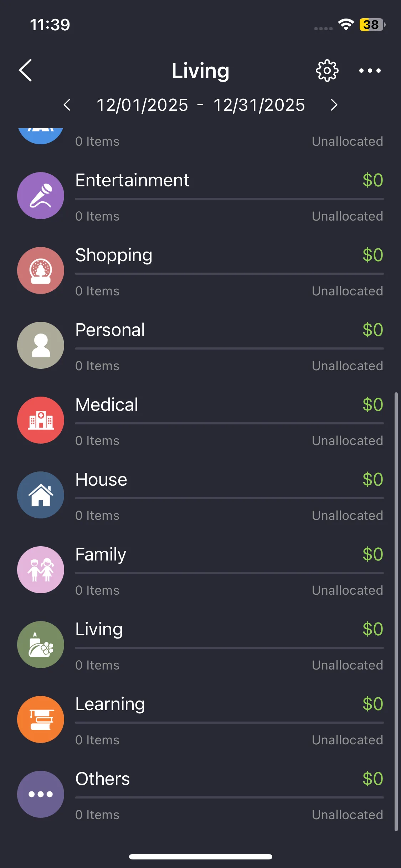Click the Shopping budget progress bar

229,274
